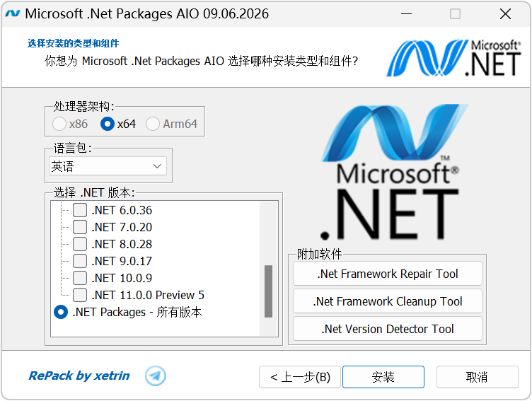This screenshot has width=532, height=401.
Task: Open .Net Framework Cleanup Tool
Action: (x=388, y=301)
